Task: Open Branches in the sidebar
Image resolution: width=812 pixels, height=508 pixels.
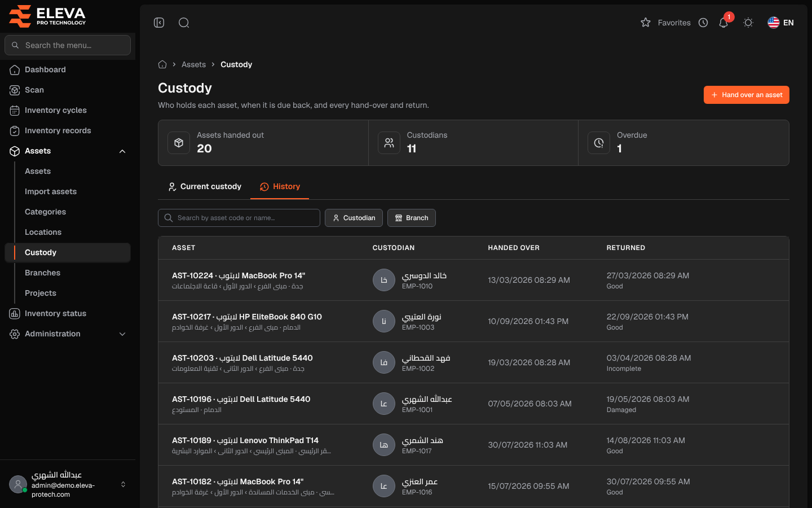Action: pyautogui.click(x=42, y=273)
